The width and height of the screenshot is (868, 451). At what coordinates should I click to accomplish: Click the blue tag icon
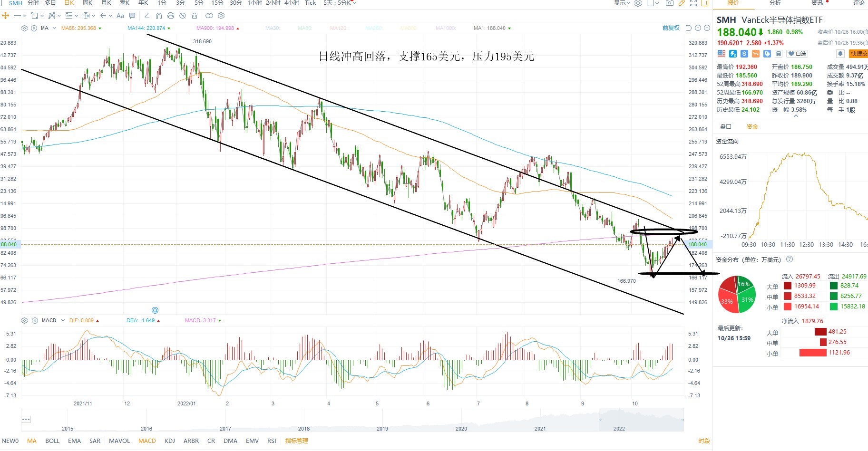click(x=767, y=54)
